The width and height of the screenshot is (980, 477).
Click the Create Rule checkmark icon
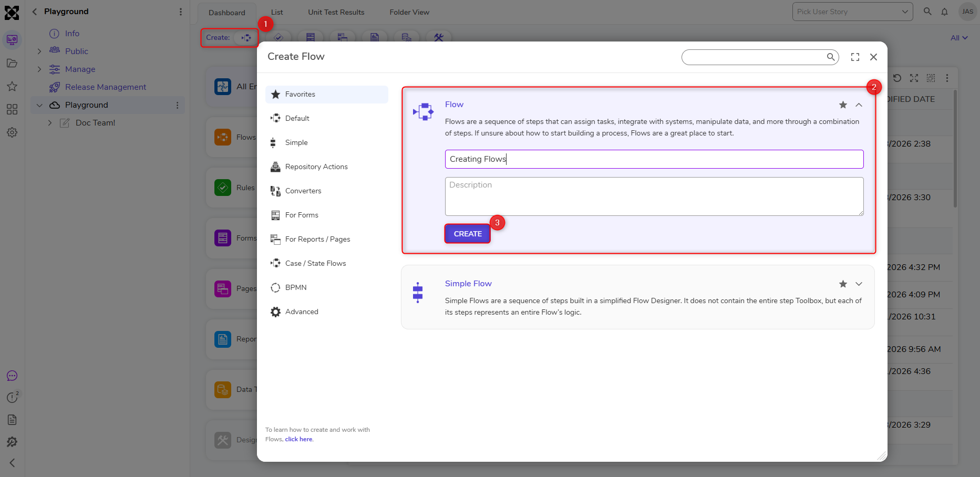point(278,37)
